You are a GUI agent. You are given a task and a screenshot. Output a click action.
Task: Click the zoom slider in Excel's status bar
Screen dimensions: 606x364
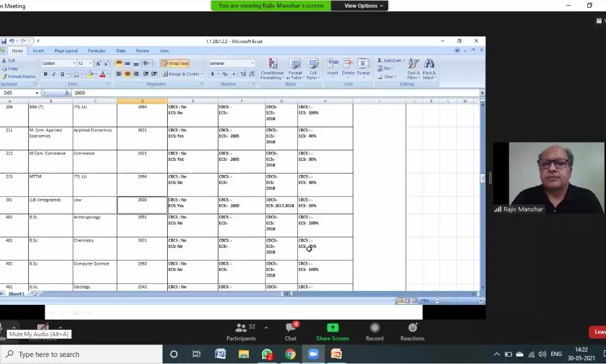454,301
